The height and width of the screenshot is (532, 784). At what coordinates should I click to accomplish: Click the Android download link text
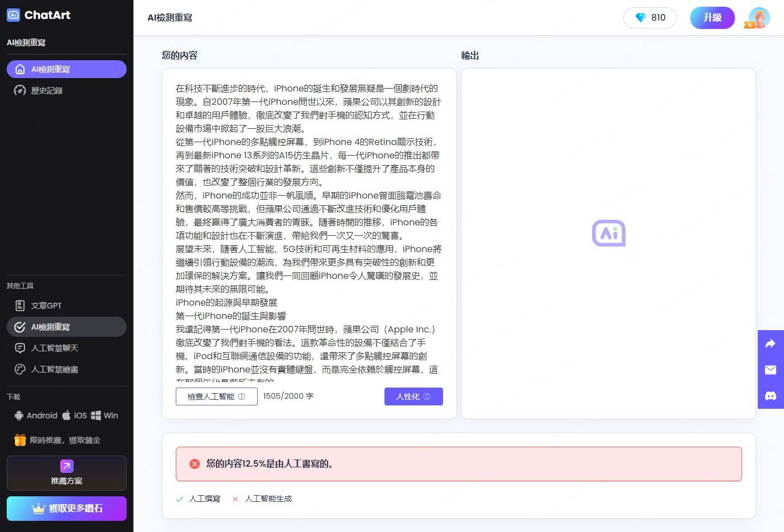point(42,415)
